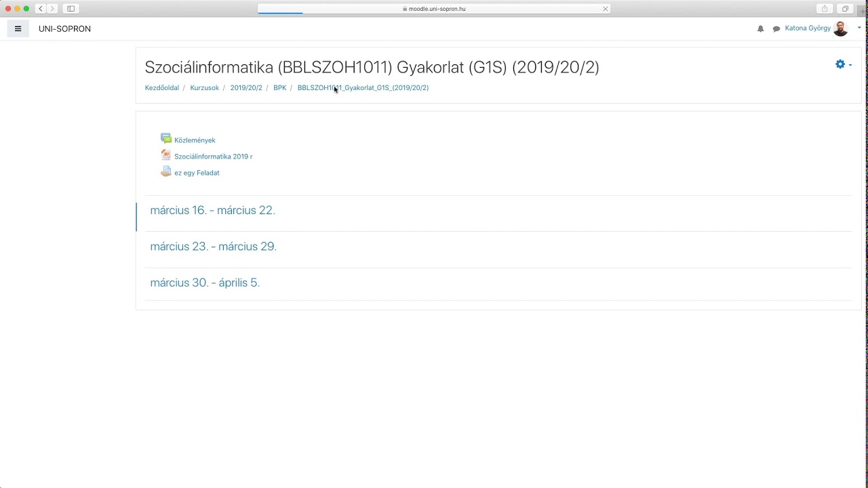Open section március 16. - március 22.

tap(212, 210)
